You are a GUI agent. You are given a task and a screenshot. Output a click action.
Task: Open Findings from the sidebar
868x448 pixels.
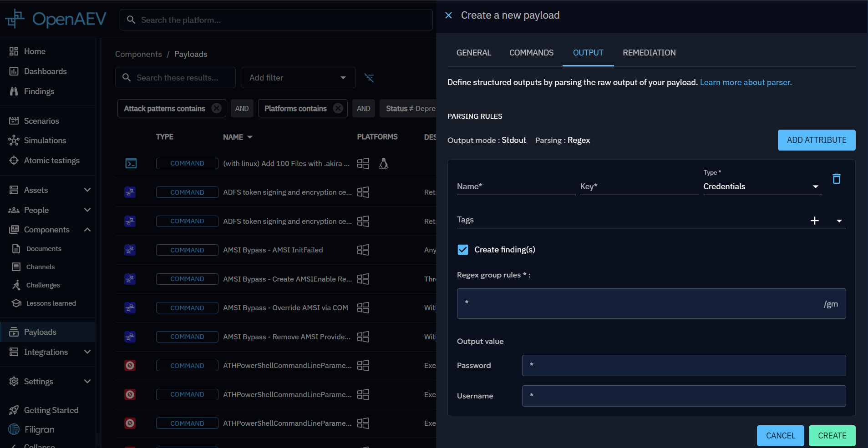39,91
